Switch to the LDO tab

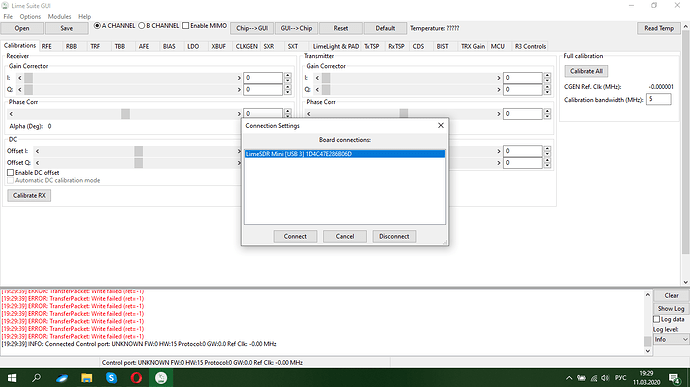[193, 46]
